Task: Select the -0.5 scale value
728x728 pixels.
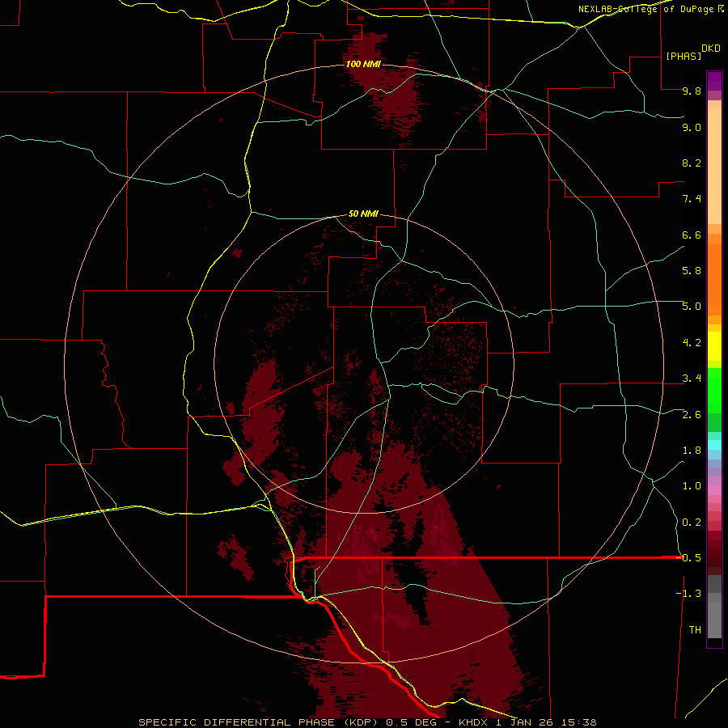Action: (688, 557)
